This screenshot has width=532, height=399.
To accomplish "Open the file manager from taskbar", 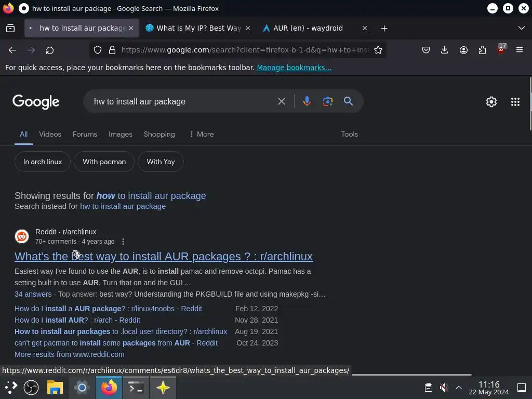I will click(55, 388).
